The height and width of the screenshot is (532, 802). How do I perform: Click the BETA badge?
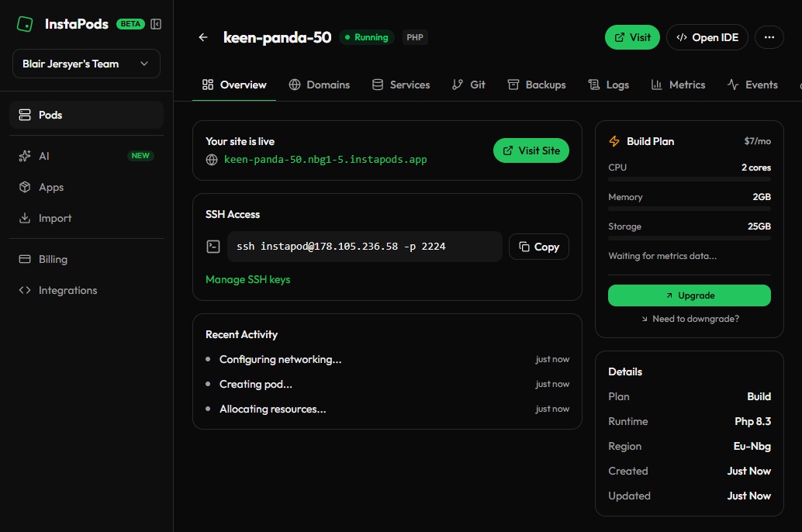click(x=130, y=24)
